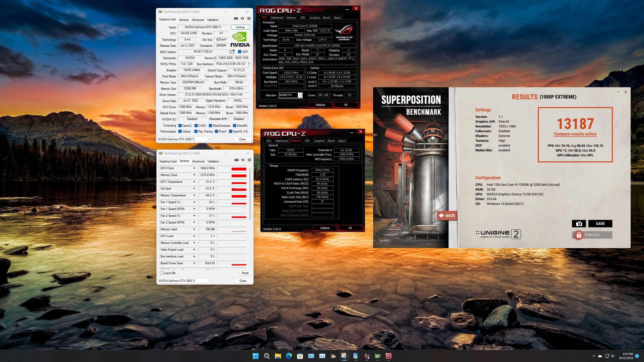Click the BIOS export share icon in GPU-Z
The height and width of the screenshot is (362, 644).
click(x=232, y=52)
